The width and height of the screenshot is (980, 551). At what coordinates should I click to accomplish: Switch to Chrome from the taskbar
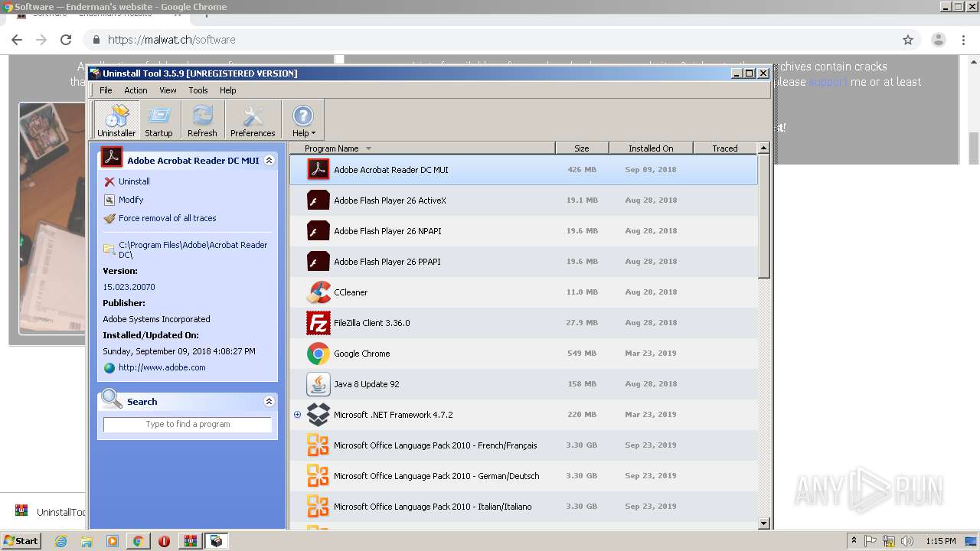138,541
